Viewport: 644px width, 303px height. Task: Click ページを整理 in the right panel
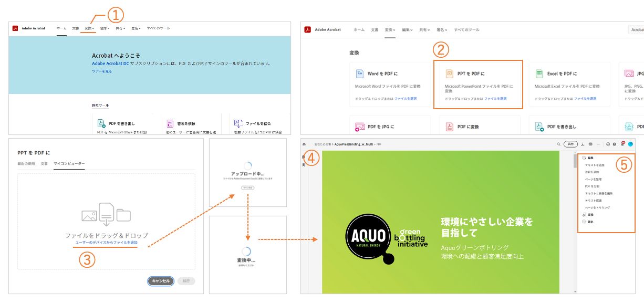pyautogui.click(x=593, y=179)
